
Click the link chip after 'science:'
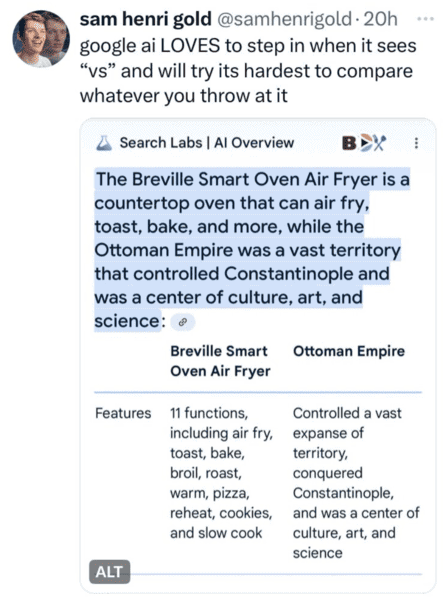pos(182,322)
